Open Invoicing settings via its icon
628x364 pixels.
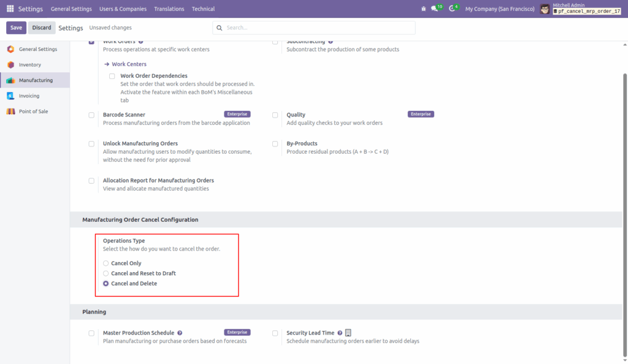(12, 96)
